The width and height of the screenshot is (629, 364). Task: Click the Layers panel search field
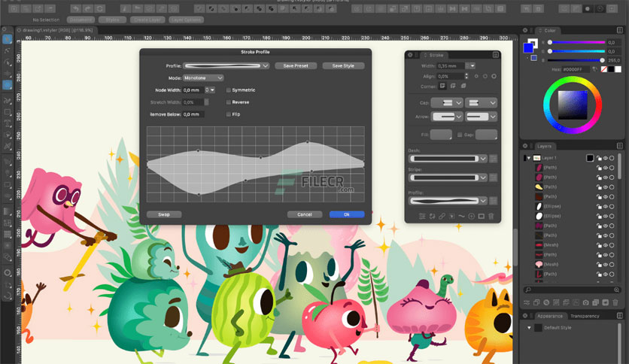572,290
